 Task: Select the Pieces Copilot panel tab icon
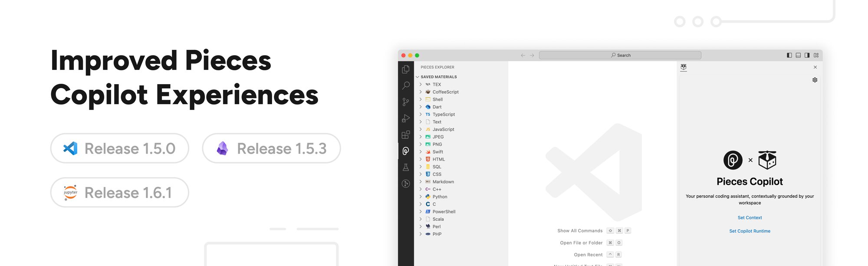(x=684, y=67)
